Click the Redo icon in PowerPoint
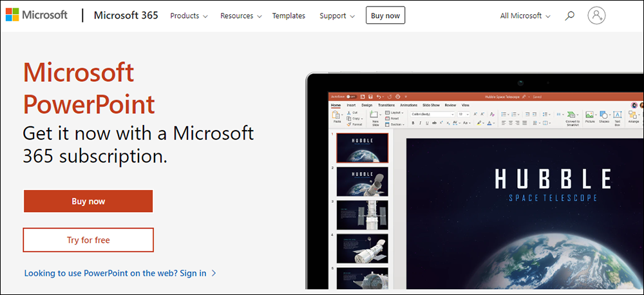 (x=390, y=97)
